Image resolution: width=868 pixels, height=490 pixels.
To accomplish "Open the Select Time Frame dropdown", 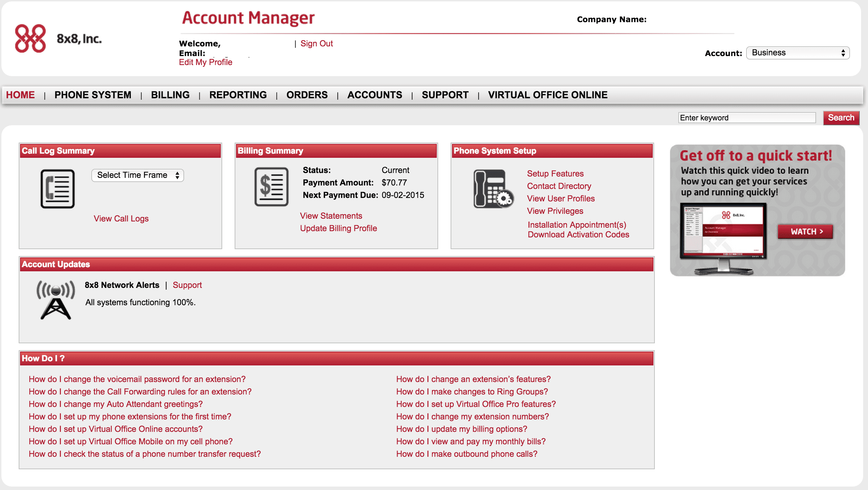I will tap(137, 175).
